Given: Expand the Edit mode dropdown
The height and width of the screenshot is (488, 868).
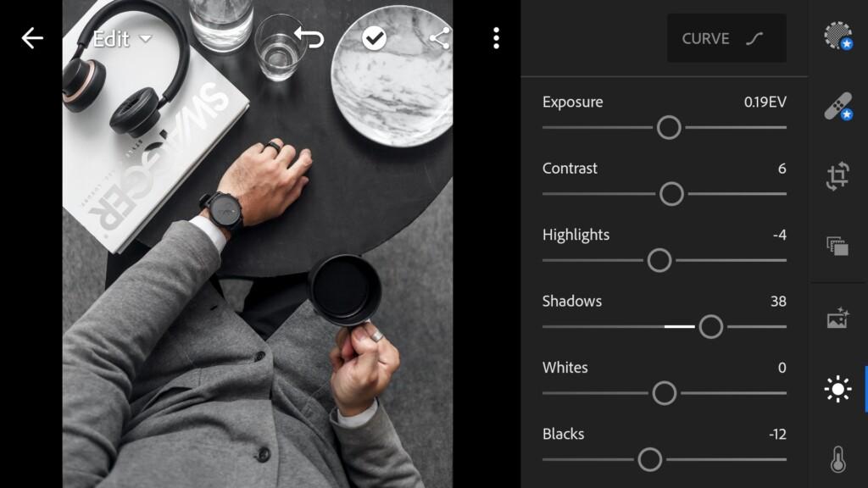Looking at the screenshot, I should pos(122,39).
